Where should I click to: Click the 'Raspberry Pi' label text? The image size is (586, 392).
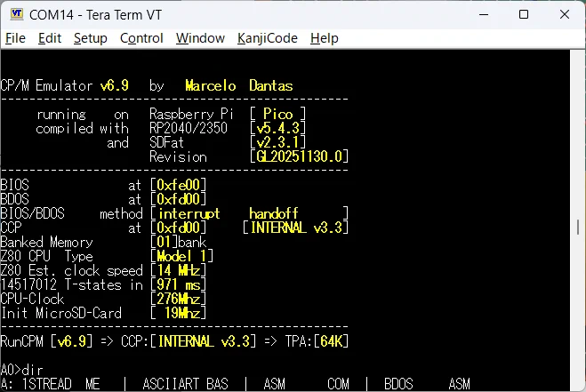click(192, 114)
